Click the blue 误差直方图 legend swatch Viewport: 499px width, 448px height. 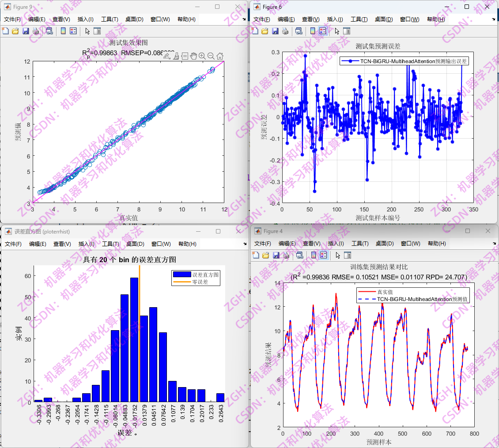pyautogui.click(x=181, y=274)
